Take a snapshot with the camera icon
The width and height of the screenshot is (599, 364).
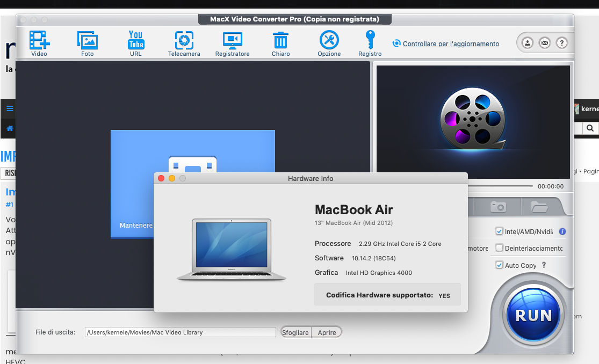[498, 207]
